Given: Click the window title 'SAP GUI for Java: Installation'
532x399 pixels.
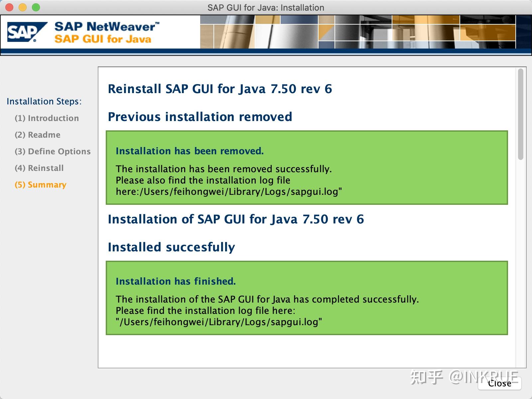Looking at the screenshot, I should [x=266, y=7].
